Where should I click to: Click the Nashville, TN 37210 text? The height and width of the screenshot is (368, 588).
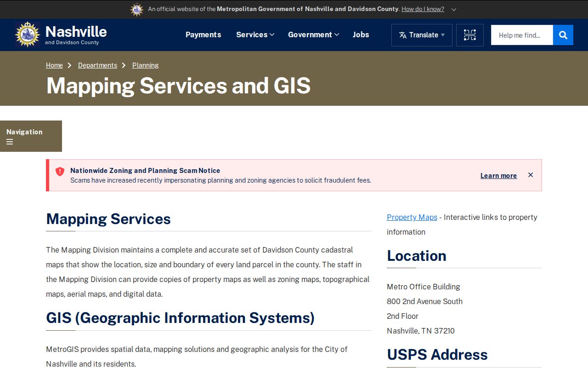coord(421,331)
